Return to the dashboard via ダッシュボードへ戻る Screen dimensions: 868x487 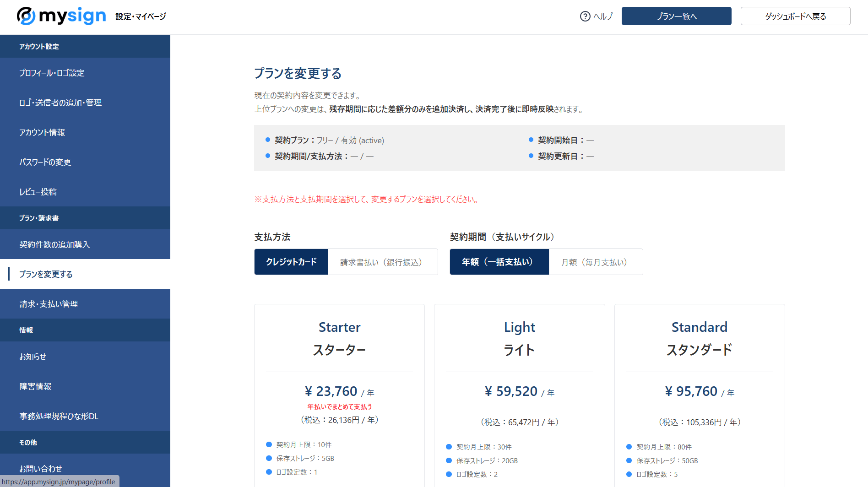tap(795, 16)
